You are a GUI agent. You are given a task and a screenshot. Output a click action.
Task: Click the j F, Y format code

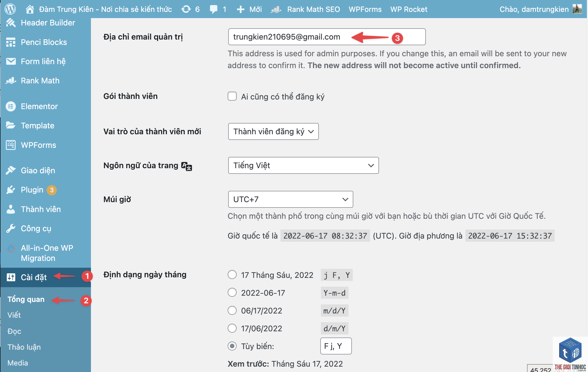point(337,275)
